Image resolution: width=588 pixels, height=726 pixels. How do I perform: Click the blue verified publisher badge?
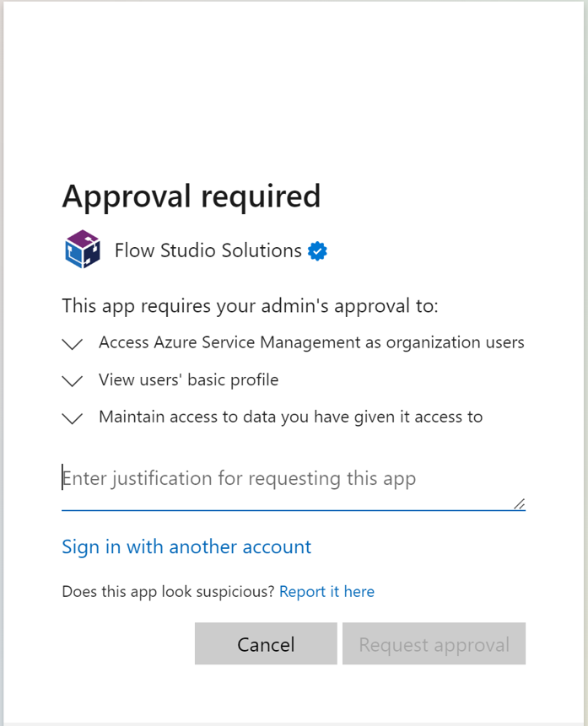click(x=317, y=251)
